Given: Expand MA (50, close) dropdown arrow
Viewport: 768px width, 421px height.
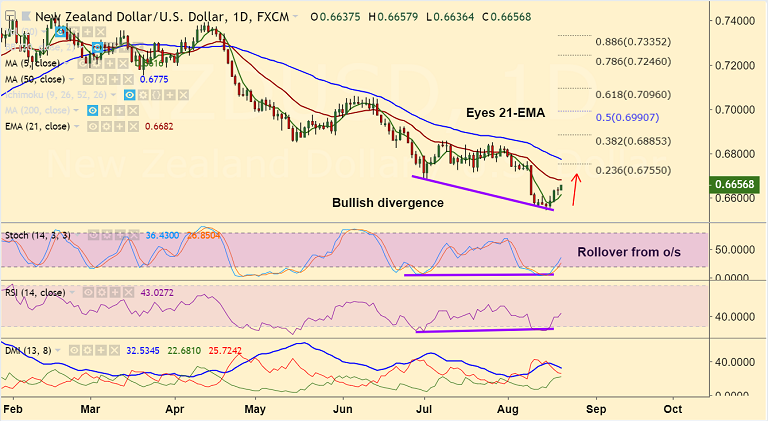Looking at the screenshot, I should click(x=72, y=79).
